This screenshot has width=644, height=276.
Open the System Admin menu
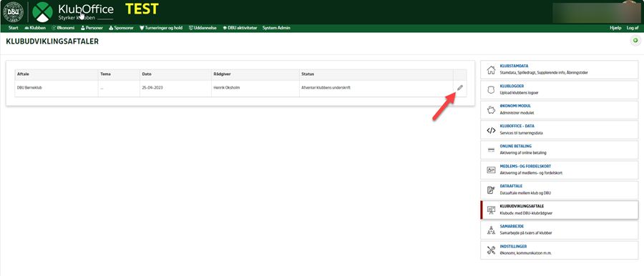point(276,28)
